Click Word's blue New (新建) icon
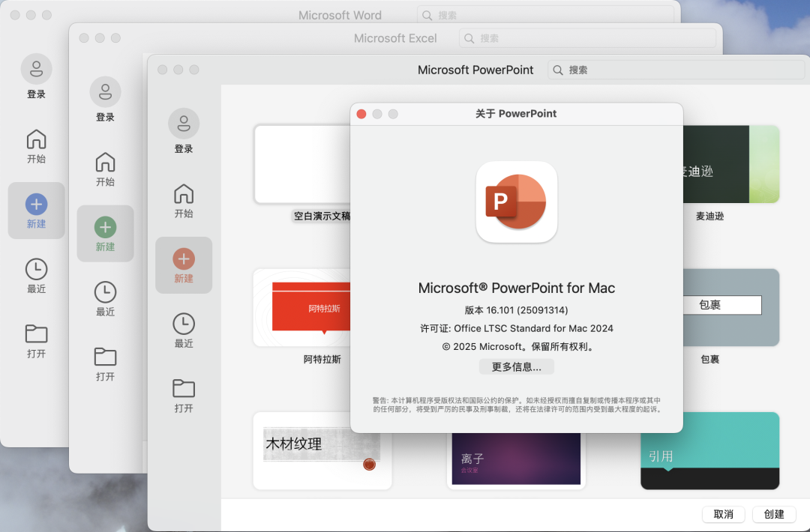The height and width of the screenshot is (532, 810). click(36, 204)
